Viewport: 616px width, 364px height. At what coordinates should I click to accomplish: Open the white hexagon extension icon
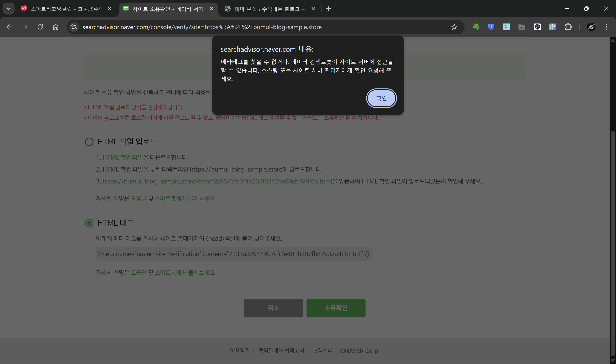click(x=537, y=27)
